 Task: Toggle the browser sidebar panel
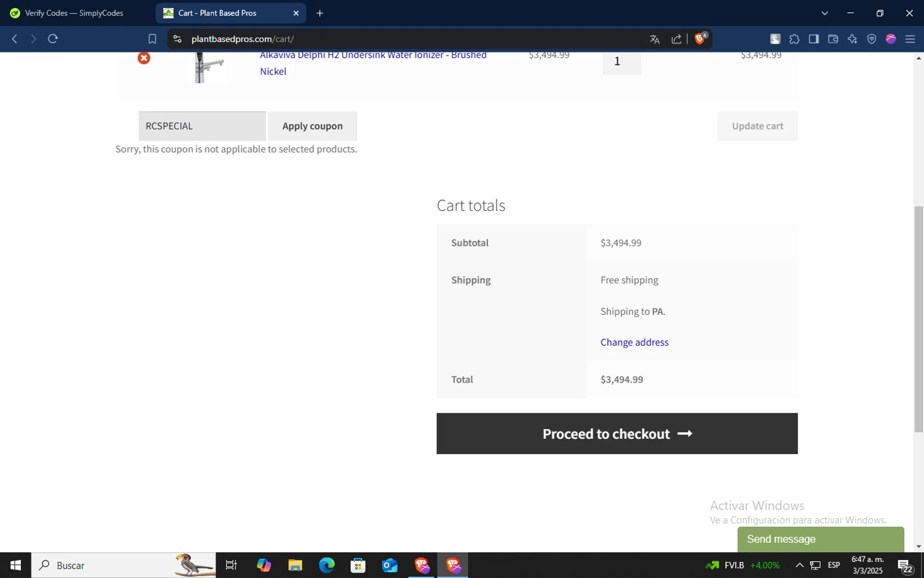click(x=814, y=39)
